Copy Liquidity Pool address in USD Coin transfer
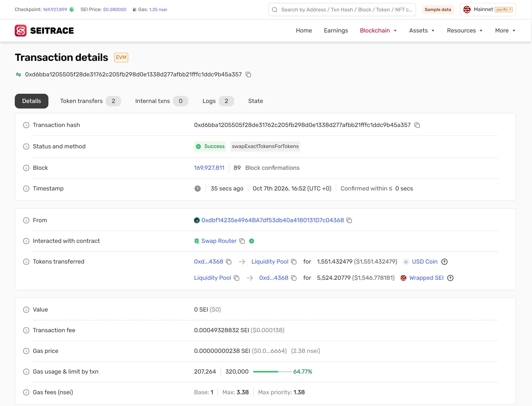The width and height of the screenshot is (532, 406). coord(294,262)
